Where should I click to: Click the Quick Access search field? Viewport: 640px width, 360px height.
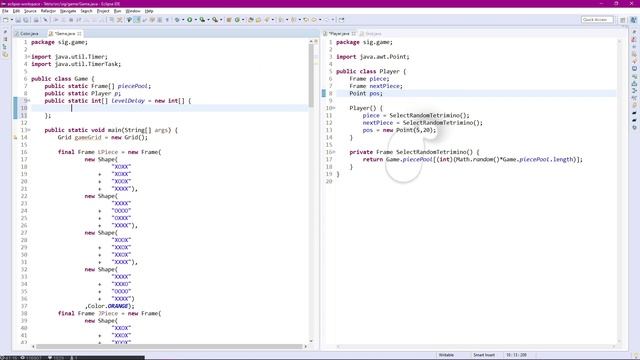click(597, 20)
